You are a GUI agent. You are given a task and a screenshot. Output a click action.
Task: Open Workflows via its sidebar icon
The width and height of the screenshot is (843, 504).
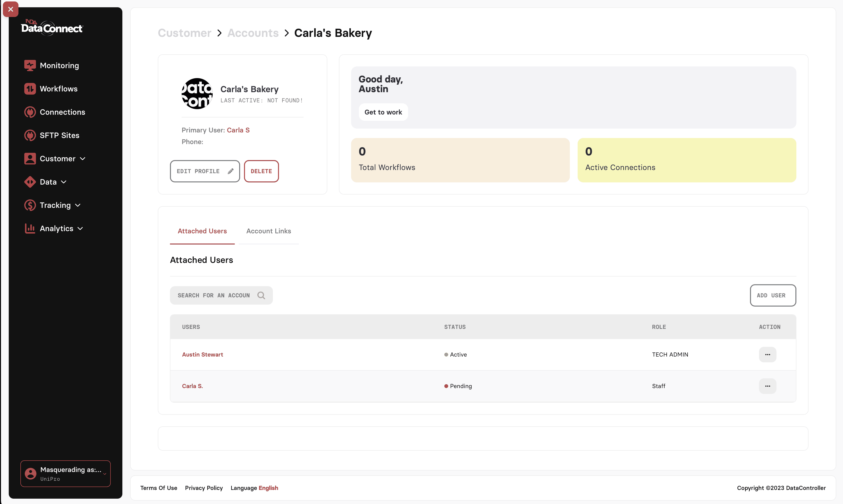coord(30,89)
